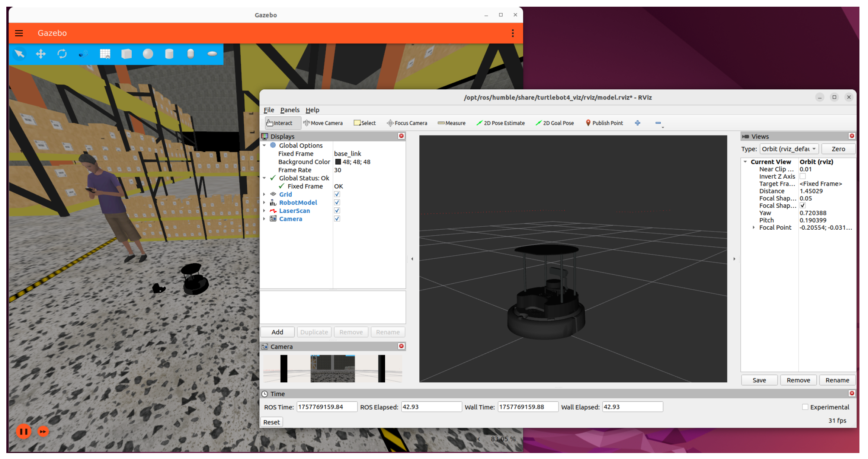
Task: Select the Measure tool in RViz
Action: pyautogui.click(x=451, y=123)
